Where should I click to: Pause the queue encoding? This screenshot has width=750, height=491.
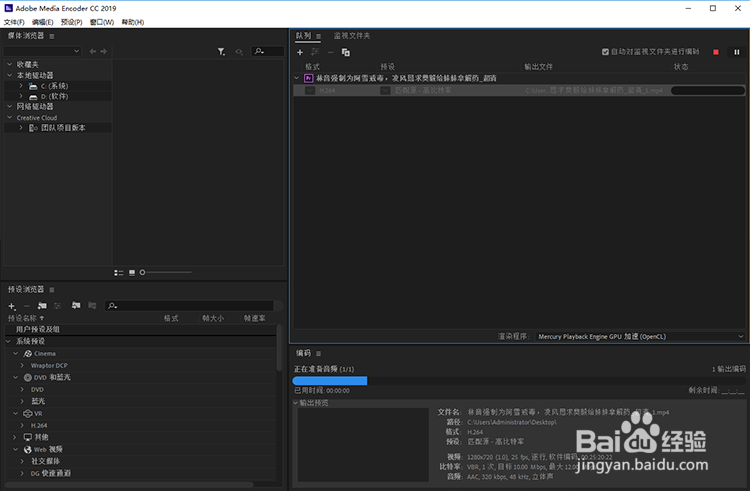tap(737, 52)
